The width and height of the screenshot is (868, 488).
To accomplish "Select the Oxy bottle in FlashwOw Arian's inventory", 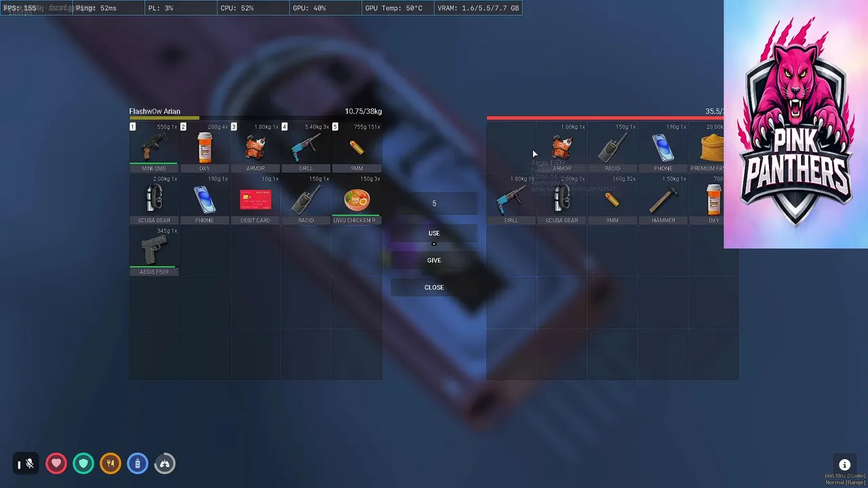I will (204, 148).
